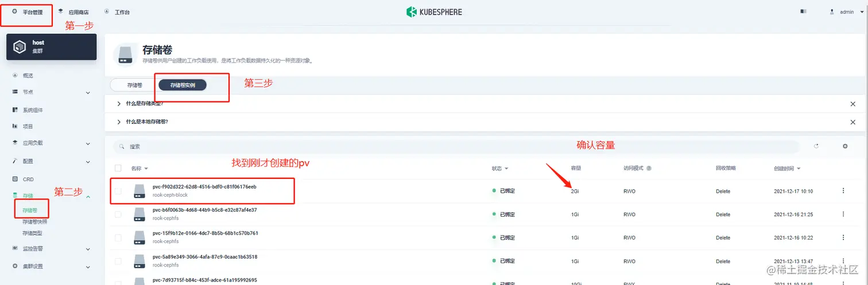Image resolution: width=868 pixels, height=285 pixels.
Task: Open 概览 overview in sidebar
Action: point(28,75)
